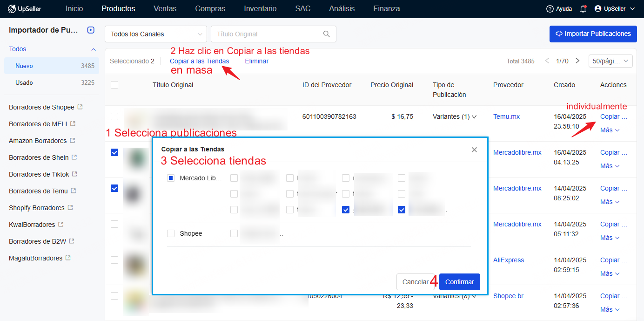Click the magnifier icon in the search field
This screenshot has width=644, height=321.
pyautogui.click(x=327, y=34)
